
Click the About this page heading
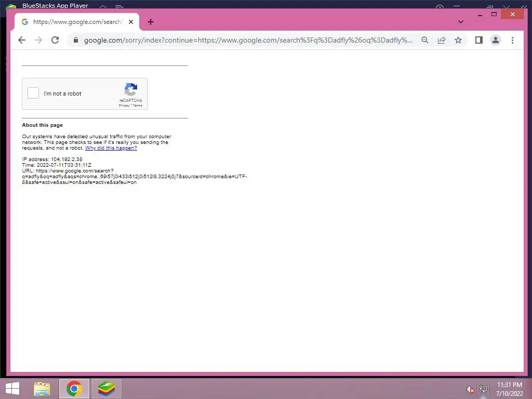[x=43, y=125]
